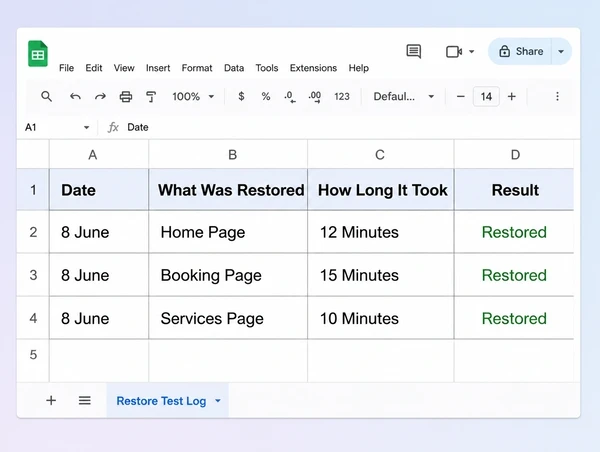The image size is (600, 452).
Task: Select row 5 header
Action: [x=33, y=355]
